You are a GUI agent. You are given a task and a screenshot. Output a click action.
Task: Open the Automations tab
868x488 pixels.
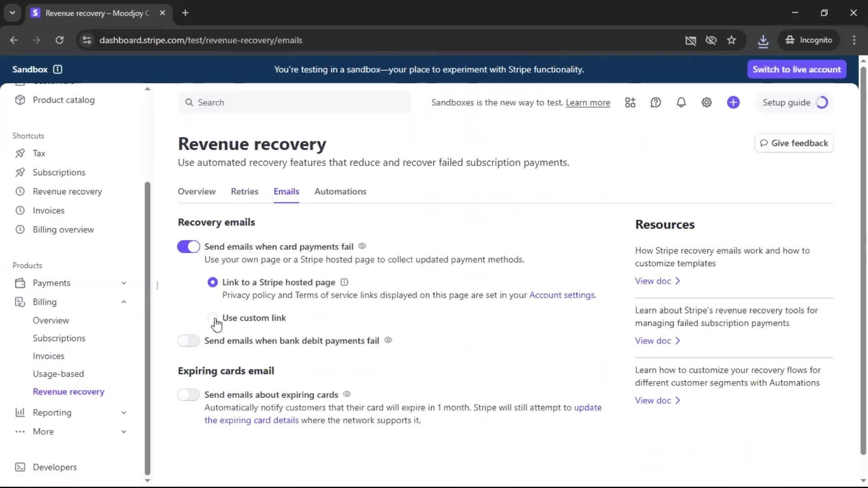[340, 192]
